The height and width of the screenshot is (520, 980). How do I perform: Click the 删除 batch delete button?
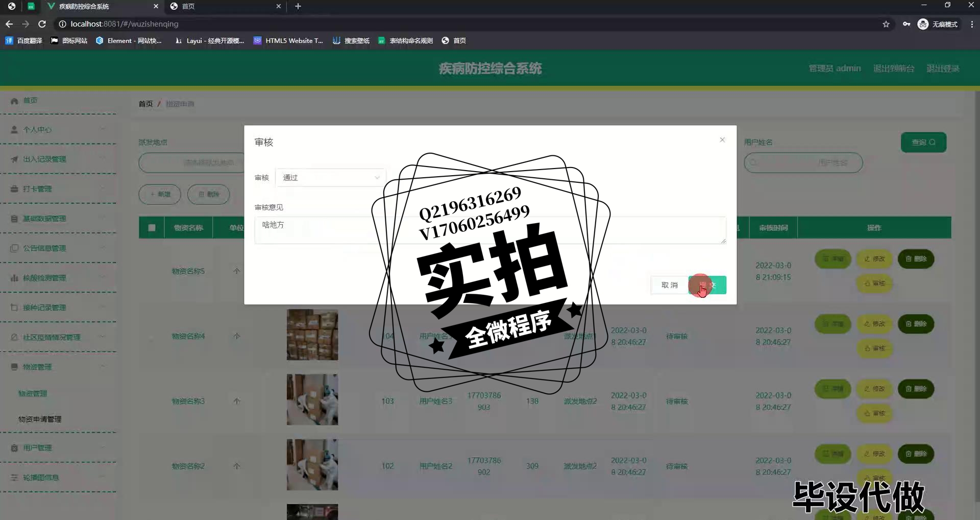coord(208,194)
